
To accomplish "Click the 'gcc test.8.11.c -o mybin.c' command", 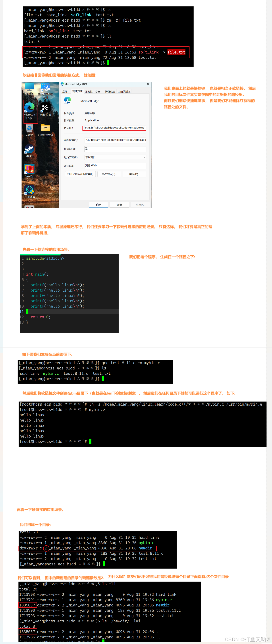I will (131, 363).
